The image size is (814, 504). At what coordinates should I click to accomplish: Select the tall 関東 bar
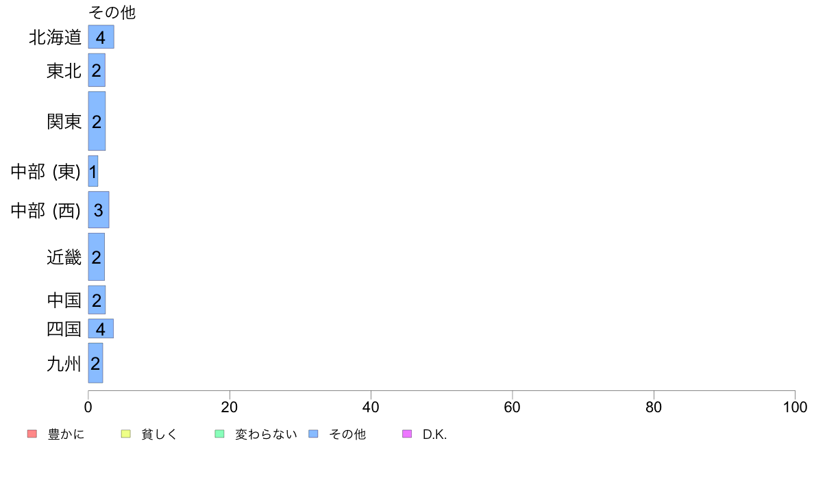pyautogui.click(x=97, y=121)
